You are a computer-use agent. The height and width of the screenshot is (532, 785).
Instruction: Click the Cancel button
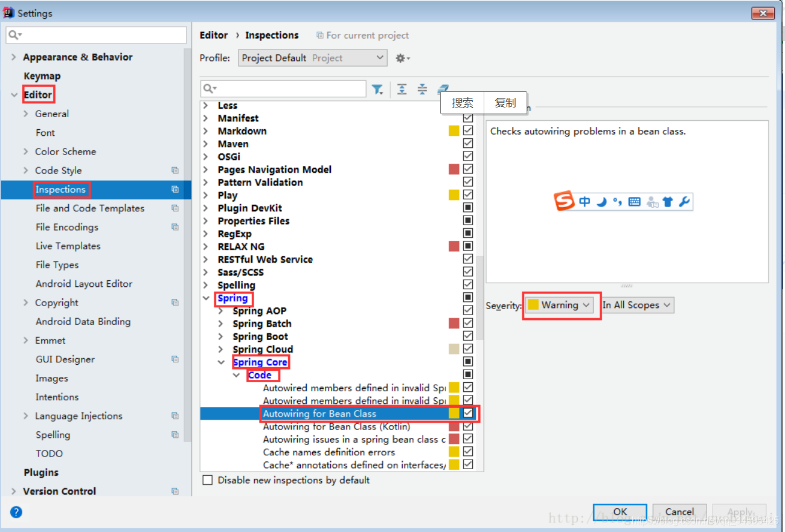tap(680, 512)
